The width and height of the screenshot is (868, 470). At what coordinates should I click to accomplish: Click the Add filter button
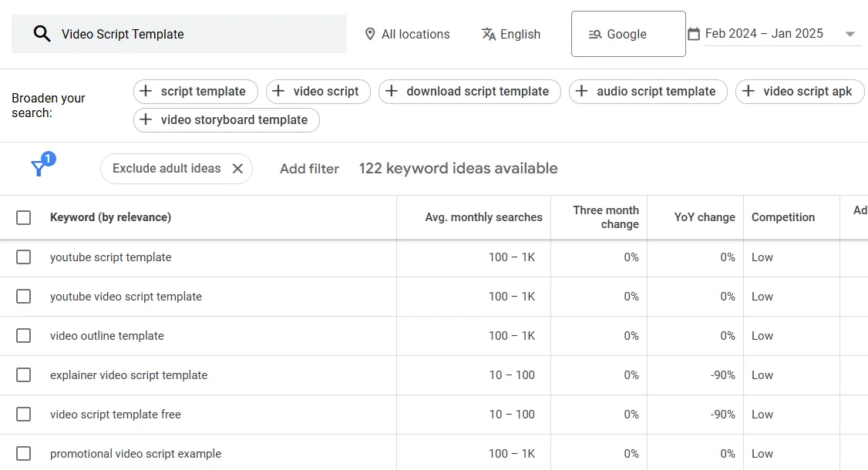pyautogui.click(x=309, y=169)
